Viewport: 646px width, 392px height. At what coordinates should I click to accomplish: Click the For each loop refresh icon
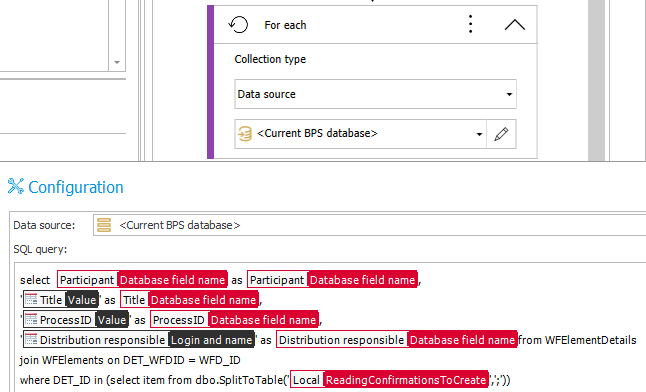[x=238, y=25]
